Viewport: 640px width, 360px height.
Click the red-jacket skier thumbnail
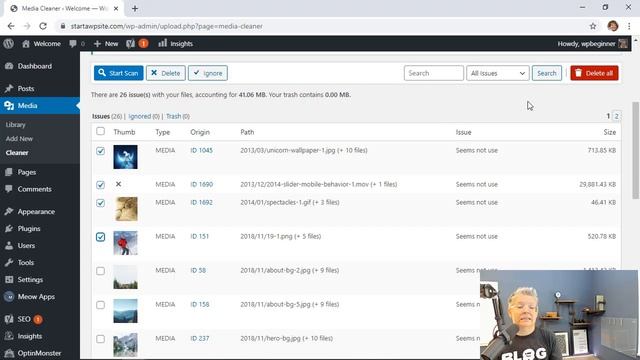125,243
